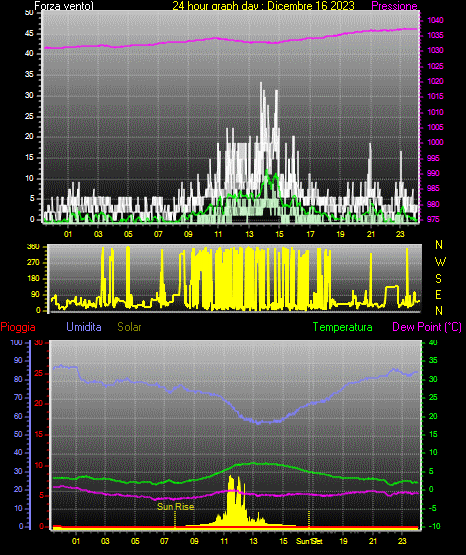Click the Forza vento axis title
This screenshot has height=555, width=466.
[x=64, y=6]
